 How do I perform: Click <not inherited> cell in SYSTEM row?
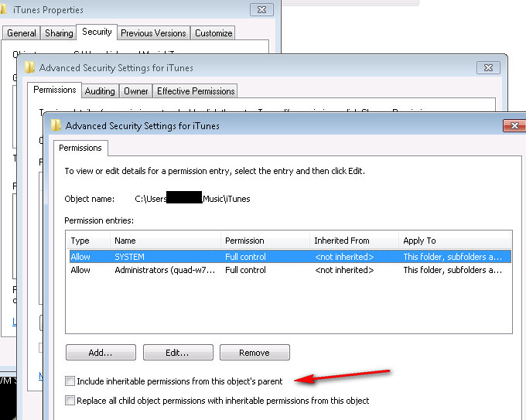click(x=344, y=257)
